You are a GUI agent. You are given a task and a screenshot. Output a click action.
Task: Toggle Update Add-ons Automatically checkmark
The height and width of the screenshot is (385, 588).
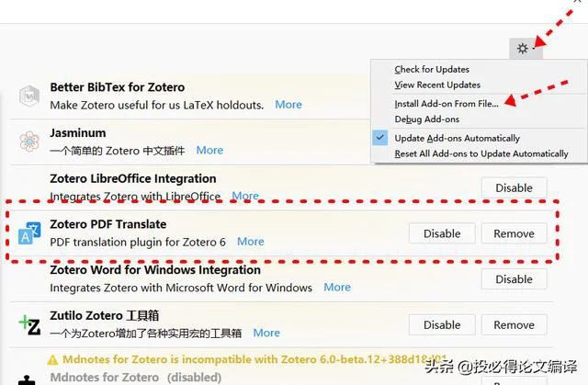[x=379, y=138]
